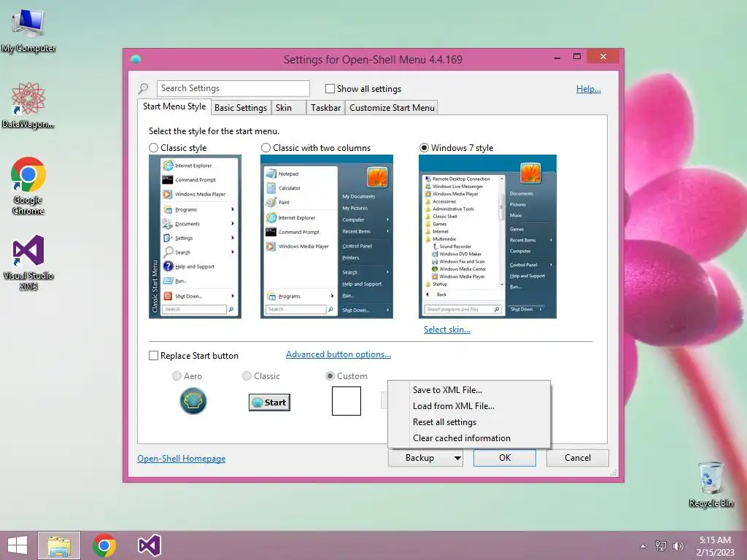Click the two-column style preview image

point(327,237)
